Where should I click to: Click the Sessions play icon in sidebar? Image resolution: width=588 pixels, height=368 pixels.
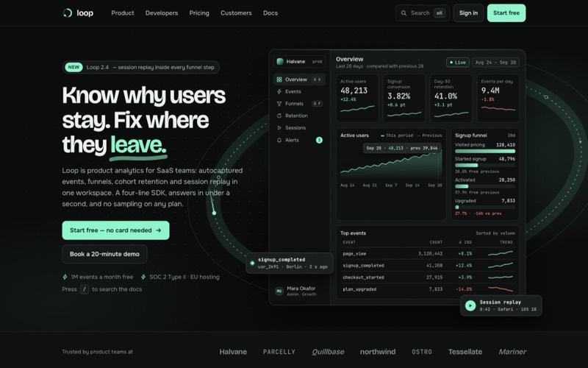(279, 127)
